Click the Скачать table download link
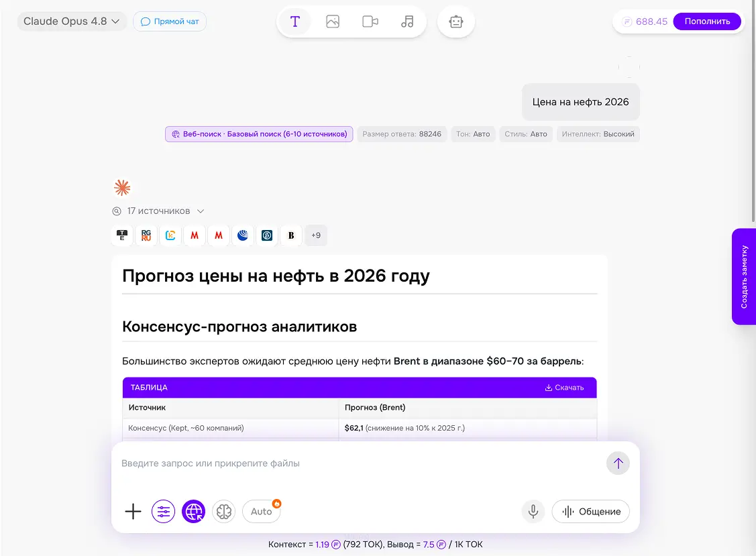This screenshot has height=556, width=756. (x=564, y=388)
